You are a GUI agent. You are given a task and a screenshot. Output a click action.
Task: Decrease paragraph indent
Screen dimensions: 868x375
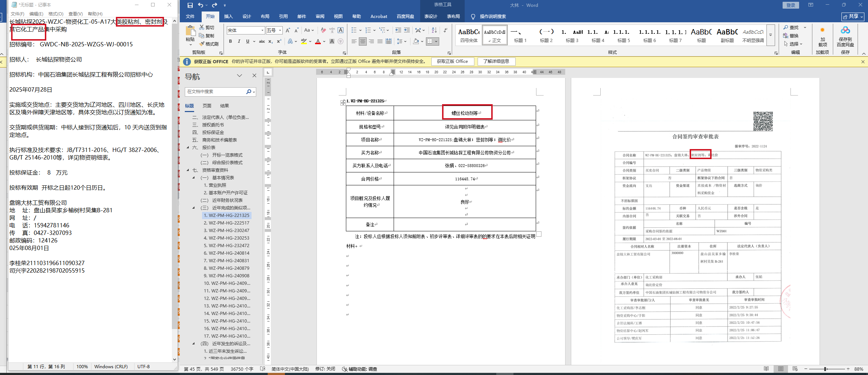tap(398, 31)
